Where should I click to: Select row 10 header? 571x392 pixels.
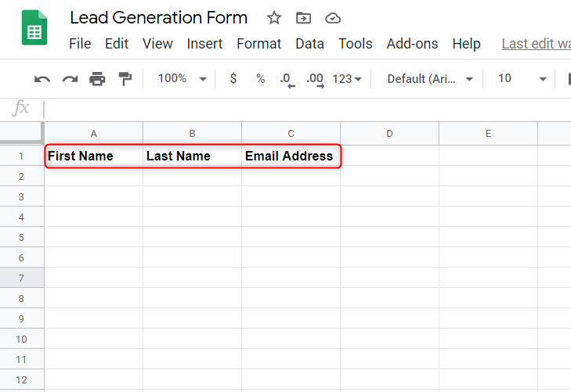point(21,340)
